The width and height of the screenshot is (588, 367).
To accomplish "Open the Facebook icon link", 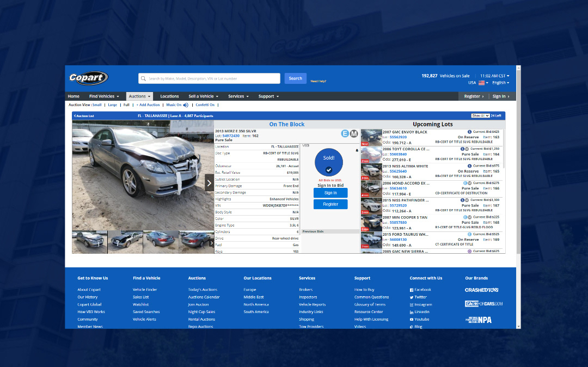I will [412, 290].
